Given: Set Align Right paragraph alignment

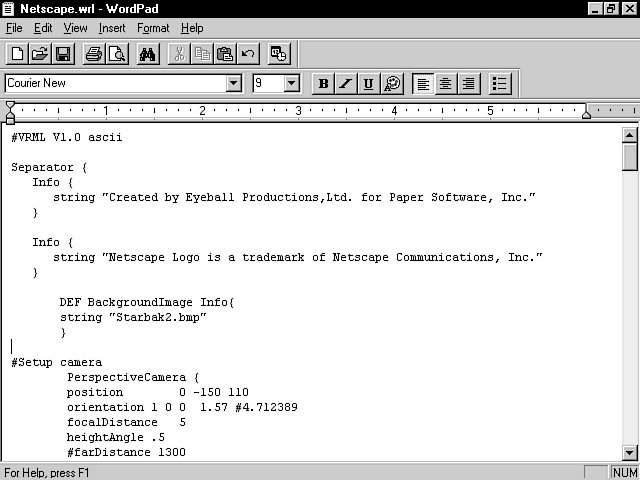Looking at the screenshot, I should 469,84.
